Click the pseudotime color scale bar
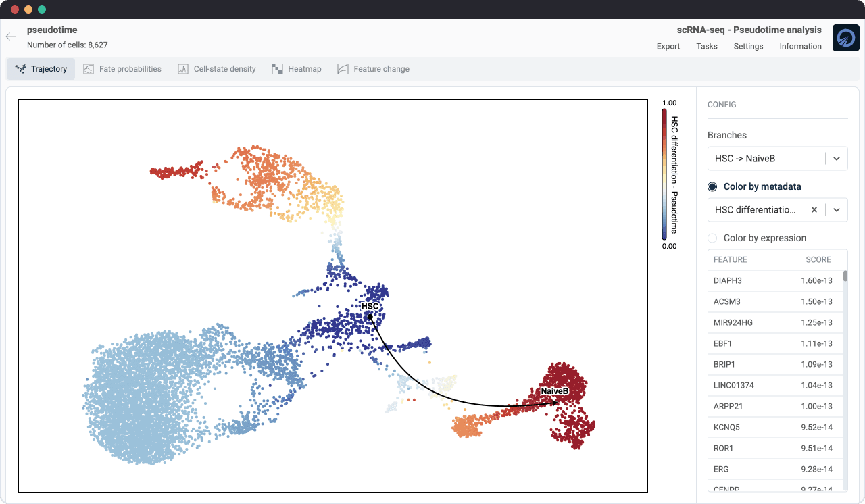 point(664,174)
